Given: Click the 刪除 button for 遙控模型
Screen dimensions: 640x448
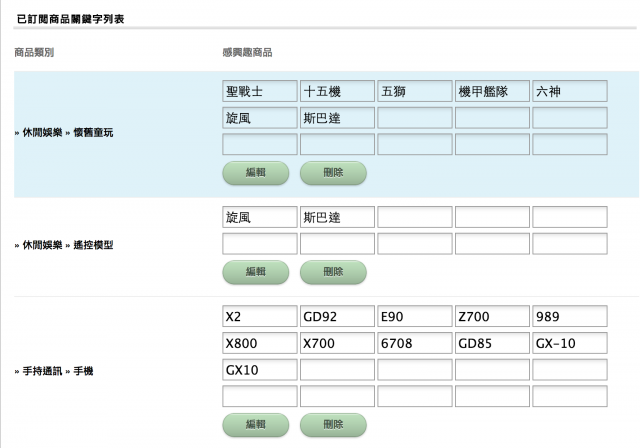Looking at the screenshot, I should click(x=333, y=272).
